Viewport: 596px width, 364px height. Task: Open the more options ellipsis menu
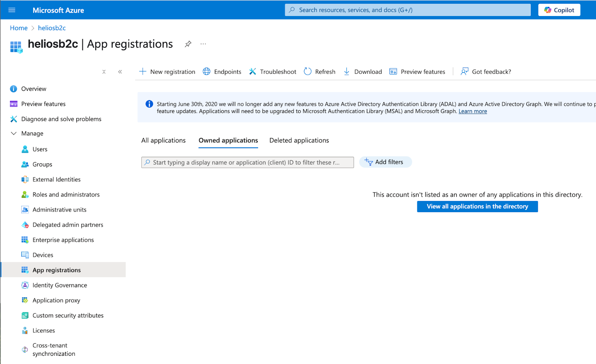click(x=203, y=44)
